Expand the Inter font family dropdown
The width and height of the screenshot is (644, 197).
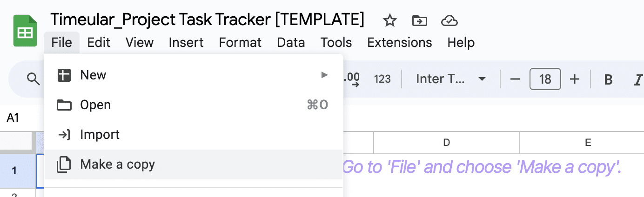[450, 79]
